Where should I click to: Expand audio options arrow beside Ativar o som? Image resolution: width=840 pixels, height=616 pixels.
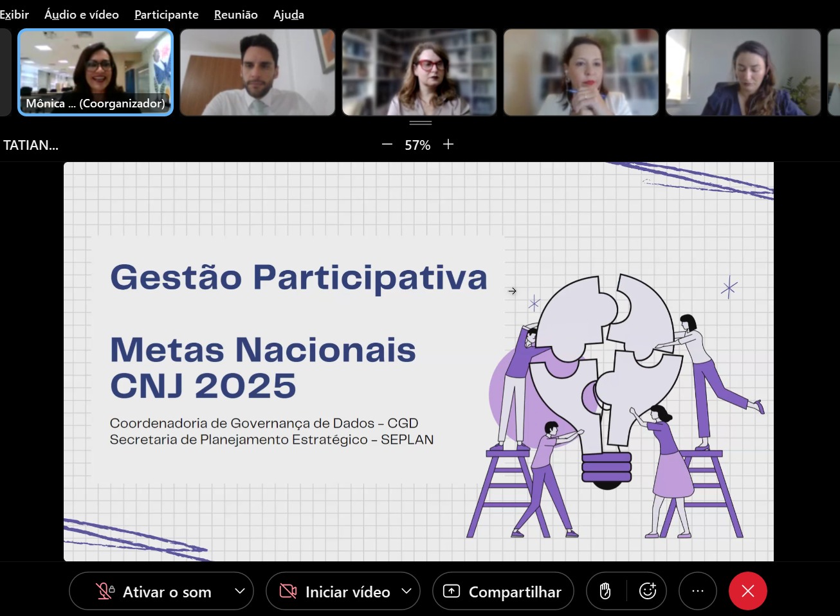pos(240,591)
